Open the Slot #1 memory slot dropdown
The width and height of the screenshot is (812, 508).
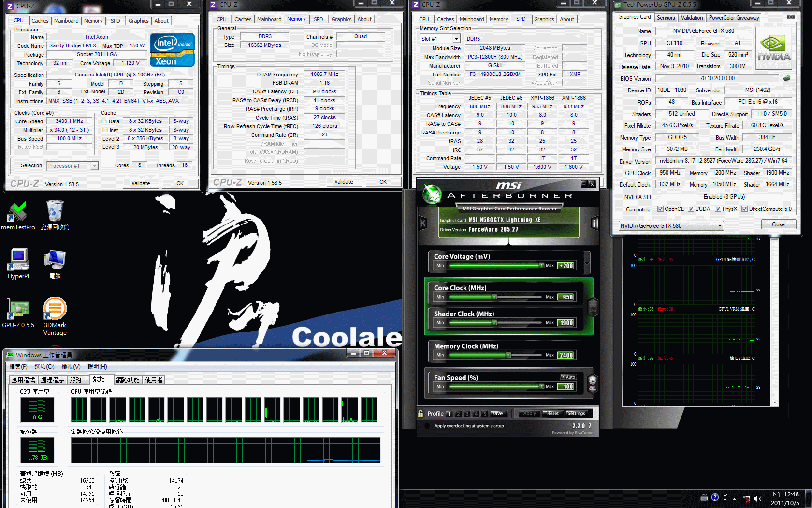pyautogui.click(x=439, y=39)
